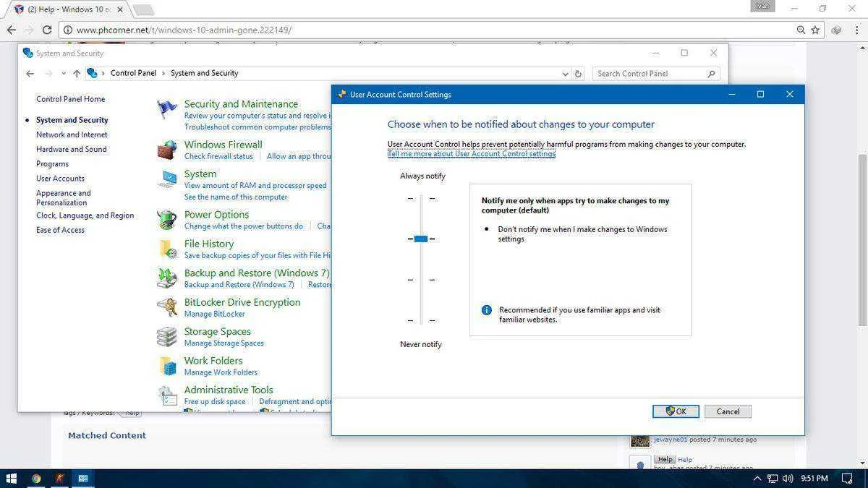Click the chevron after Control Panel breadcrumb

[x=163, y=73]
